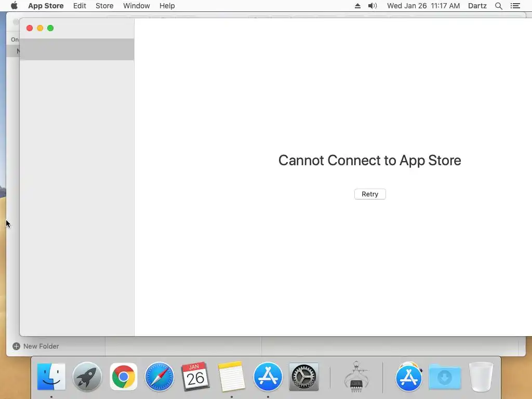Image resolution: width=532 pixels, height=399 pixels.
Task: Open the Trash in the Dock
Action: click(481, 377)
